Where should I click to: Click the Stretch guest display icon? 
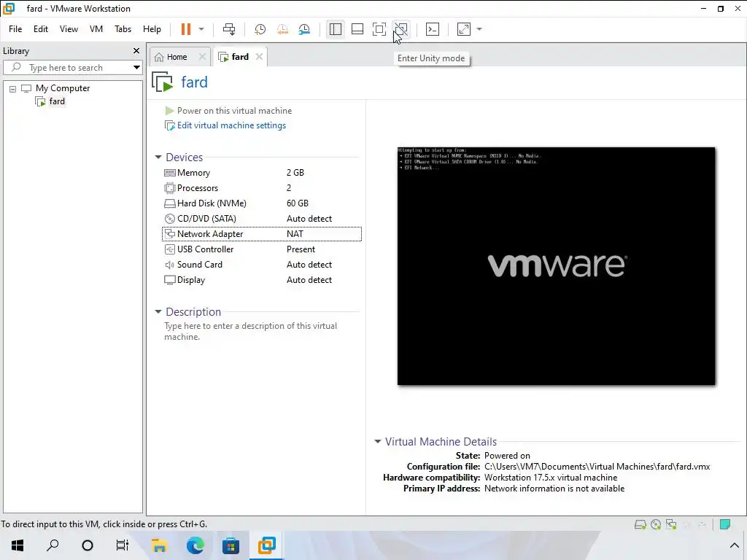click(x=463, y=29)
